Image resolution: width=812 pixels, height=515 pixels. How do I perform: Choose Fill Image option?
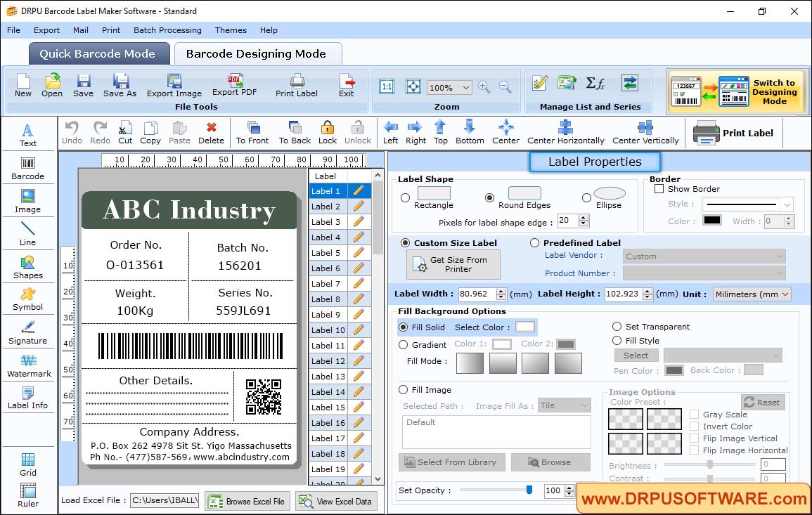(404, 390)
